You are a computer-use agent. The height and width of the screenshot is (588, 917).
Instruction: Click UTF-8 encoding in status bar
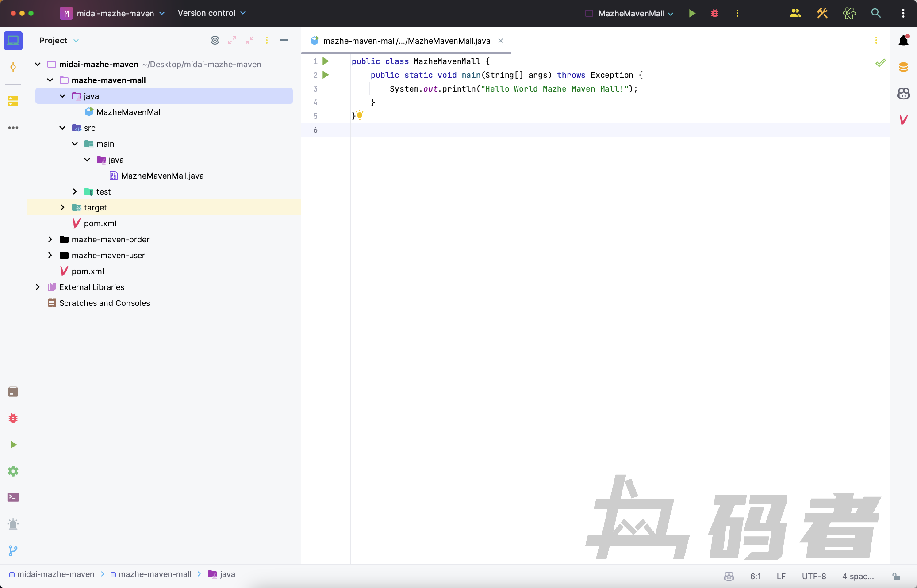813,576
